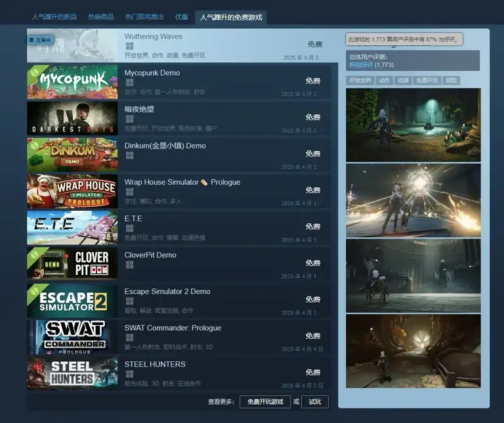Click the 在库中 badge on Wuthering Waves

(x=40, y=40)
